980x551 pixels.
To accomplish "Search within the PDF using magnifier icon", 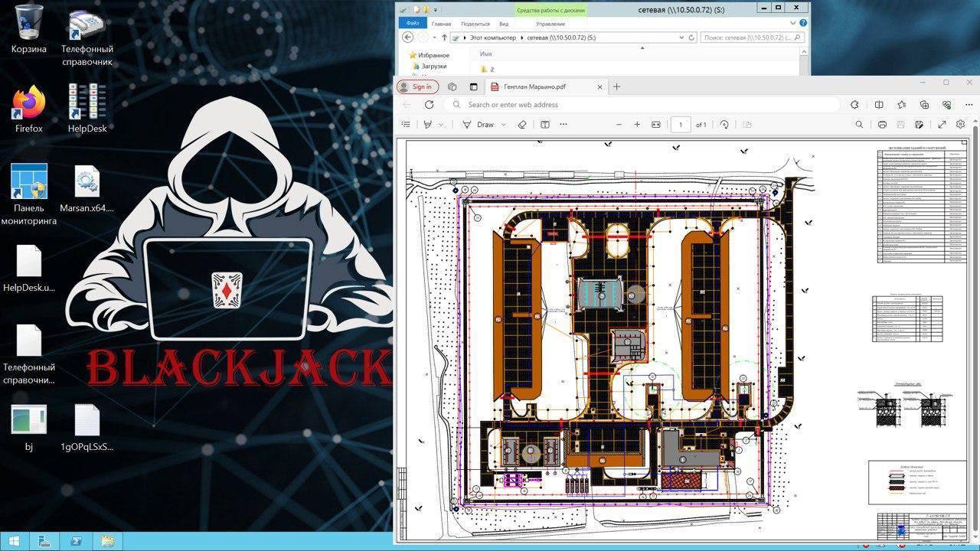I will [x=859, y=125].
